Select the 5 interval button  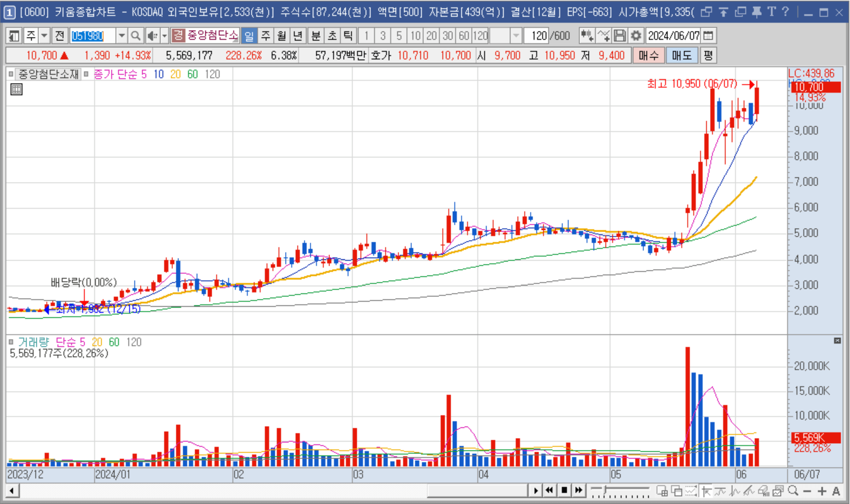(399, 36)
